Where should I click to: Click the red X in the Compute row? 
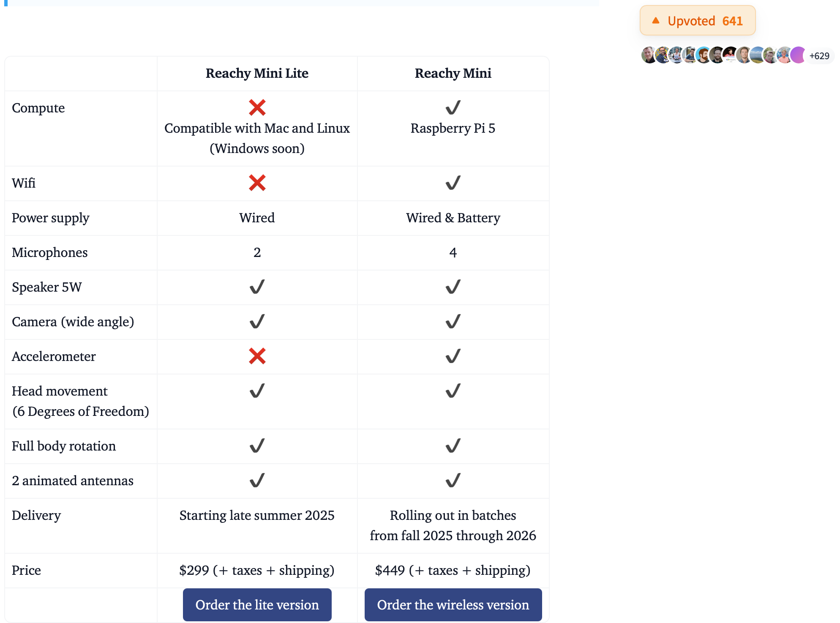[257, 107]
